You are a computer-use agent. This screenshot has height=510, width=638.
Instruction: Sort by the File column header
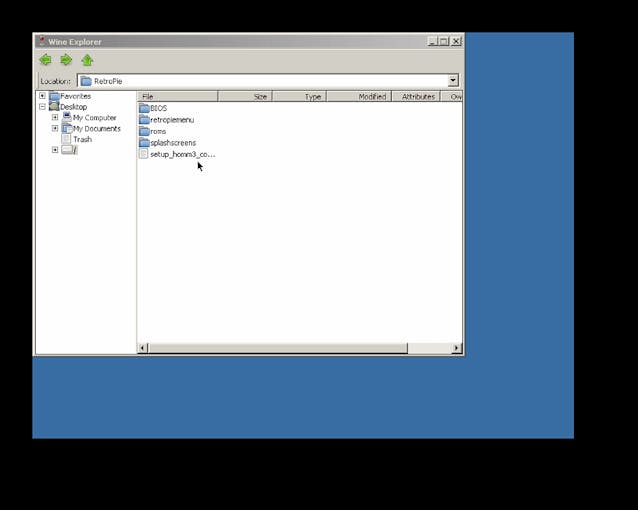pyautogui.click(x=177, y=96)
